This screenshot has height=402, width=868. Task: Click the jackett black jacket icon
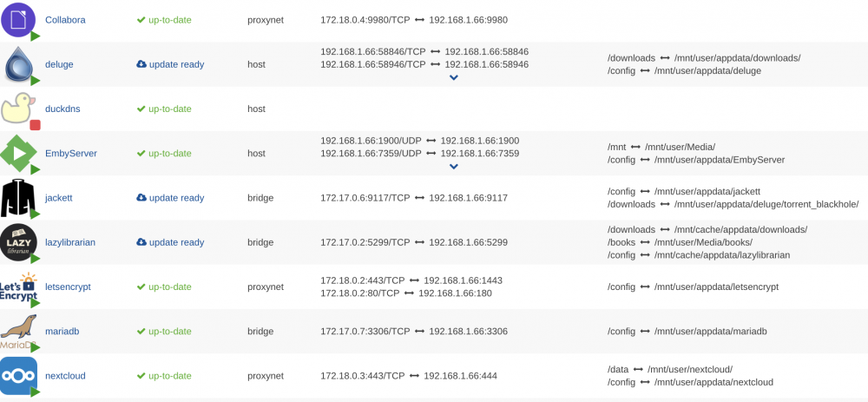(x=18, y=198)
